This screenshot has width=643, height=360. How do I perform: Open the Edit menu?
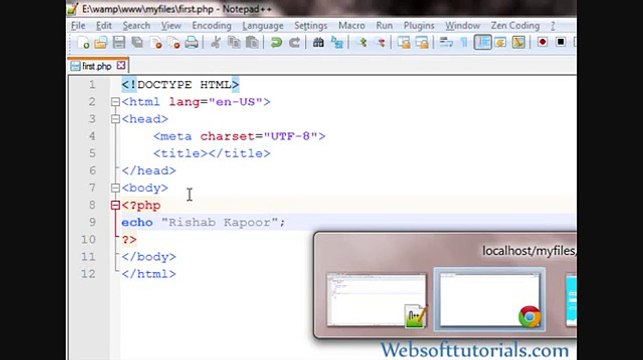pyautogui.click(x=104, y=26)
